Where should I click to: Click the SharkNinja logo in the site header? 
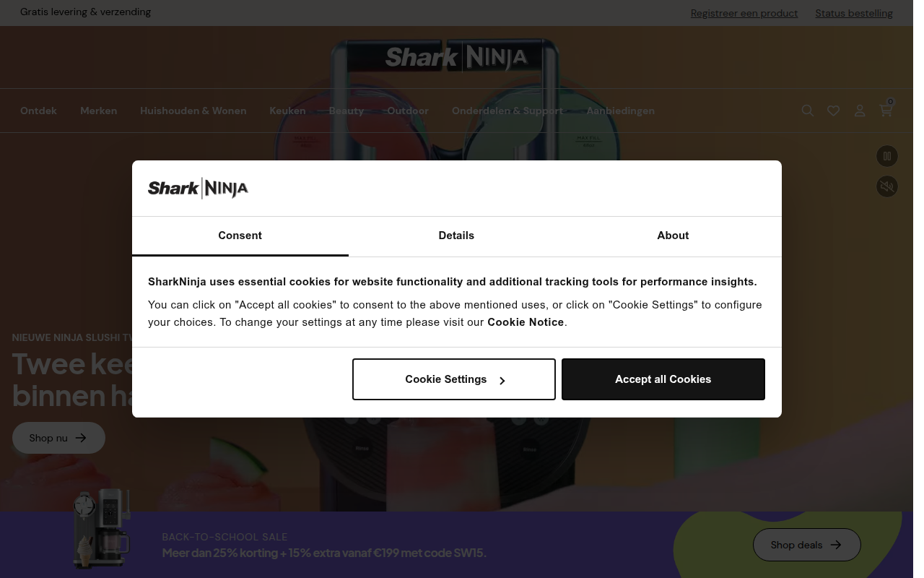(456, 57)
